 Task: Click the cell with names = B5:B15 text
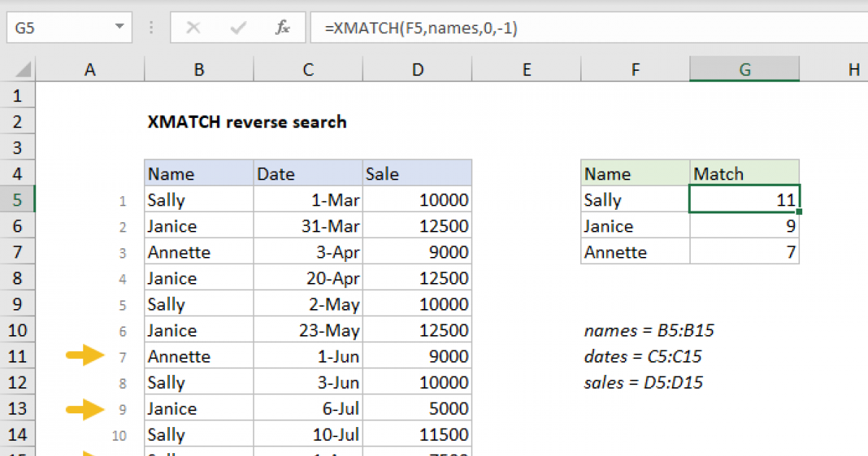pos(648,330)
